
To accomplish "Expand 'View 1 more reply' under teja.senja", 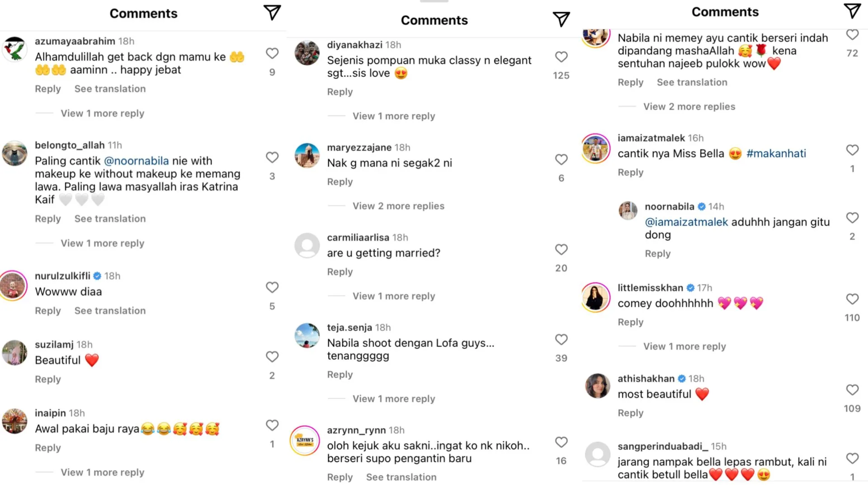I will tap(394, 399).
